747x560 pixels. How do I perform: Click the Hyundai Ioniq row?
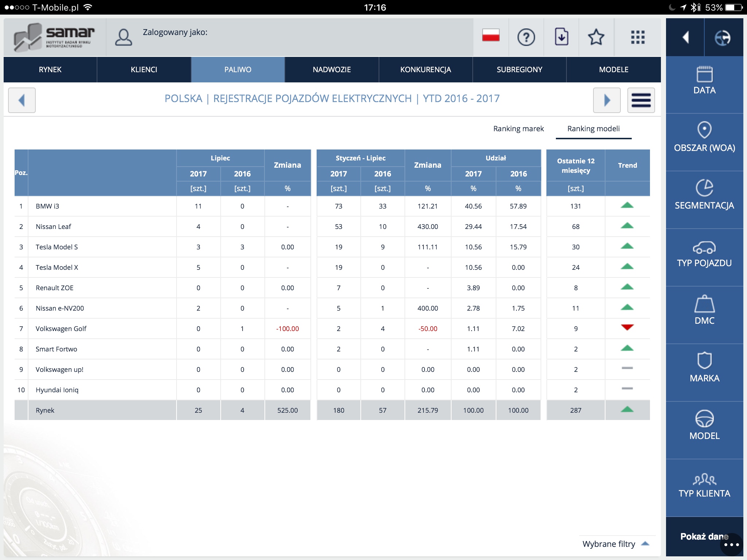click(x=332, y=390)
